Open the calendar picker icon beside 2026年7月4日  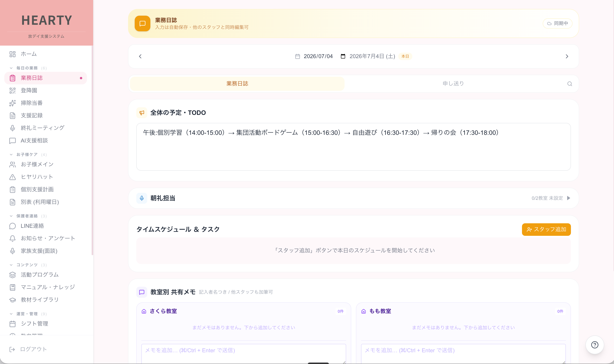343,56
